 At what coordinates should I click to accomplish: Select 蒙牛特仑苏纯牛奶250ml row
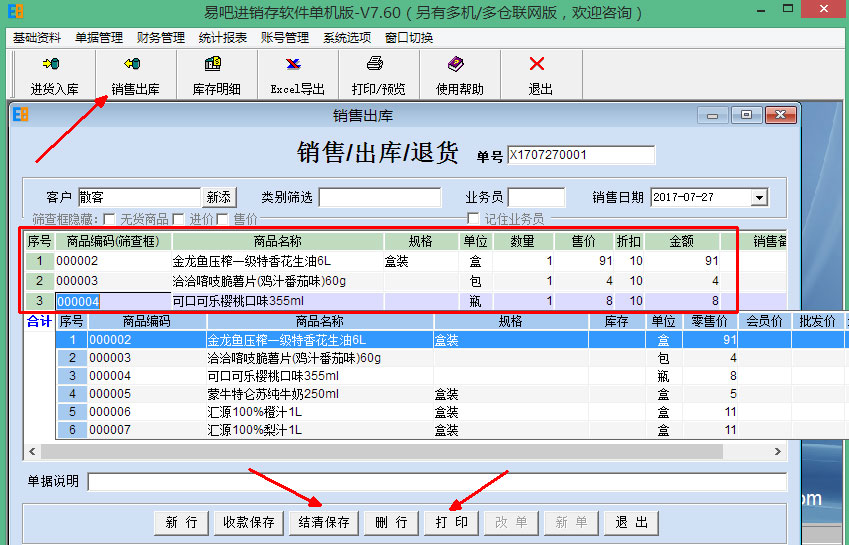coord(450,393)
